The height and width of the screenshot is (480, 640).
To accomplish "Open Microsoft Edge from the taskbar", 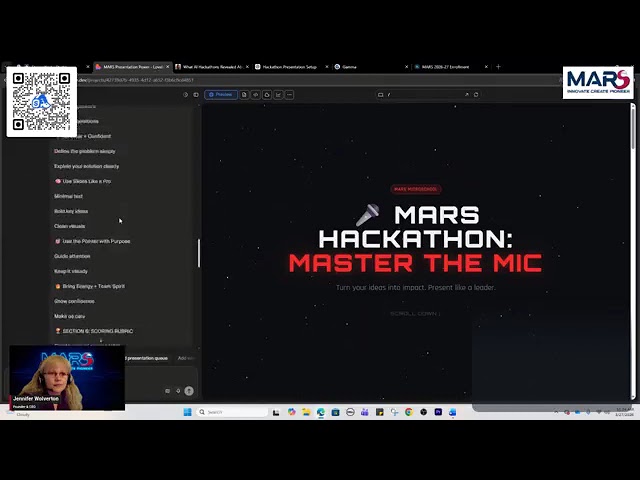I will click(321, 412).
